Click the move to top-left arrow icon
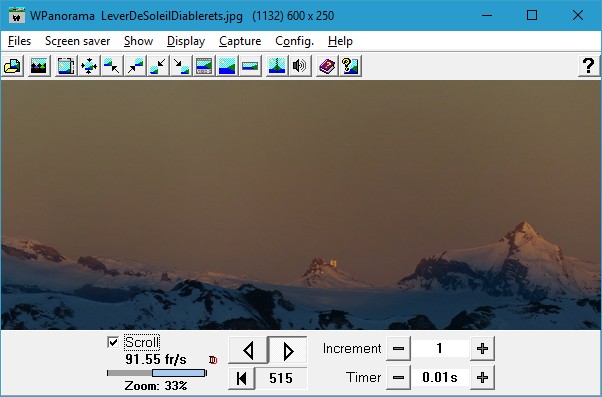The image size is (602, 397). 112,66
